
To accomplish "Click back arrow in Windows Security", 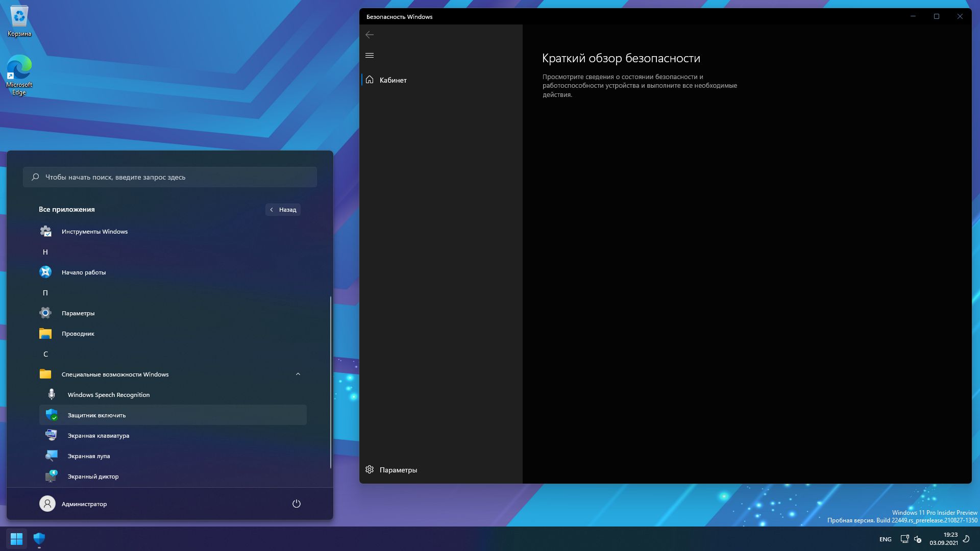I will click(370, 35).
